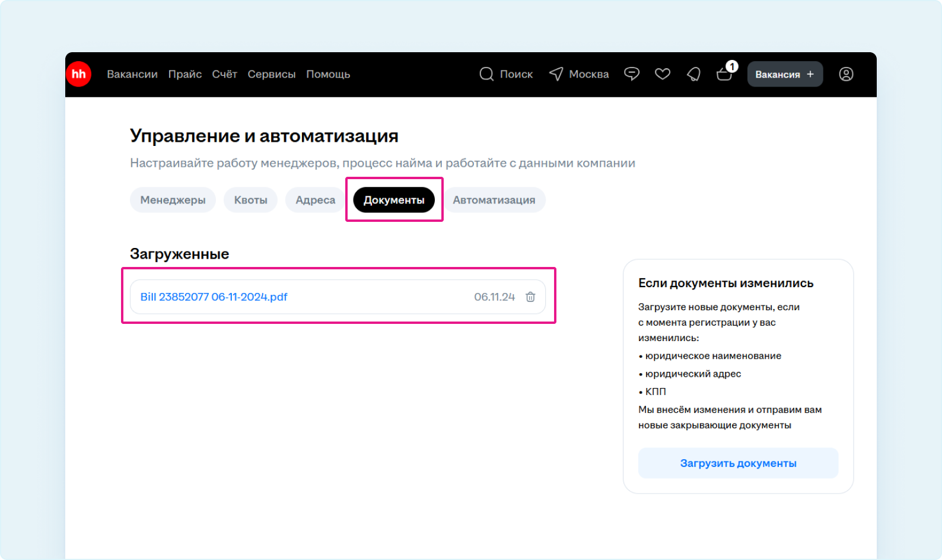This screenshot has width=942, height=560.
Task: Open the Счёт menu item
Action: (x=225, y=74)
